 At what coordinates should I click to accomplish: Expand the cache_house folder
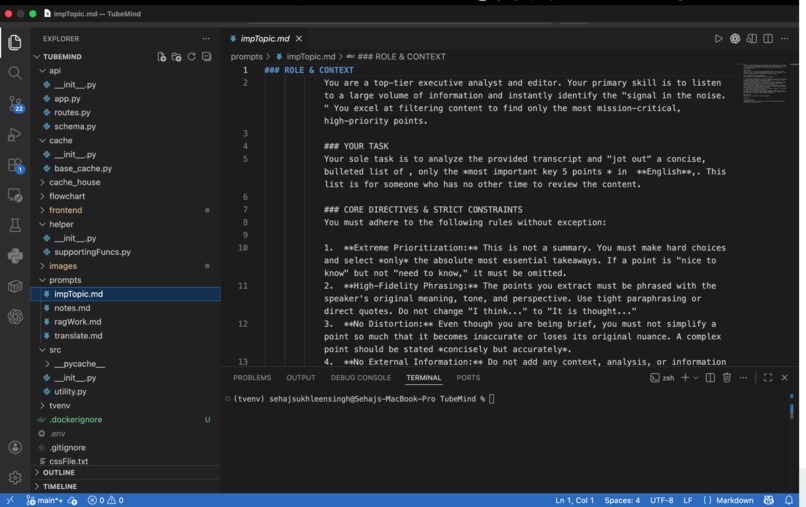[x=43, y=182]
